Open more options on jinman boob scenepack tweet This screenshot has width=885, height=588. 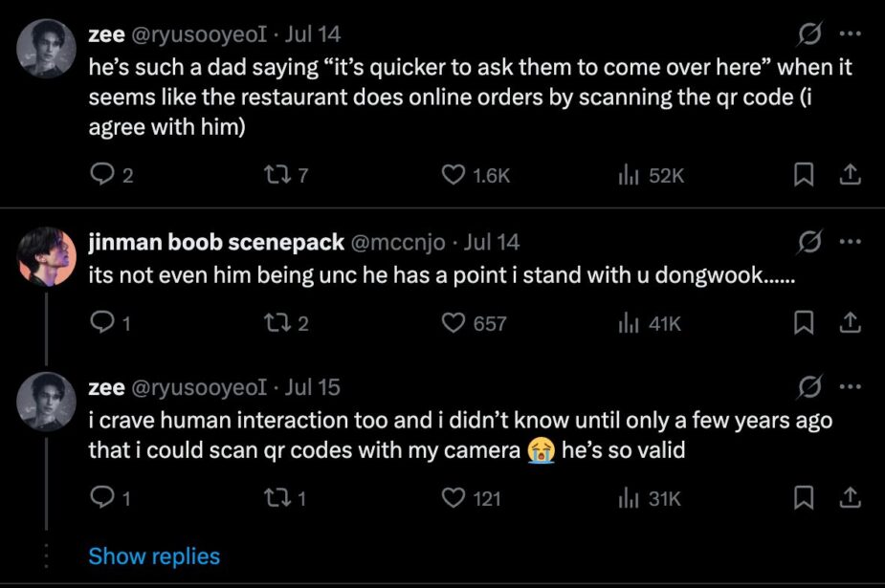(850, 242)
